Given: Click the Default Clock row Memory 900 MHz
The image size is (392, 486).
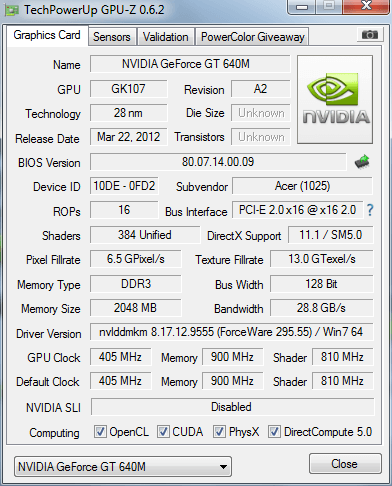Looking at the screenshot, I should 232,381.
